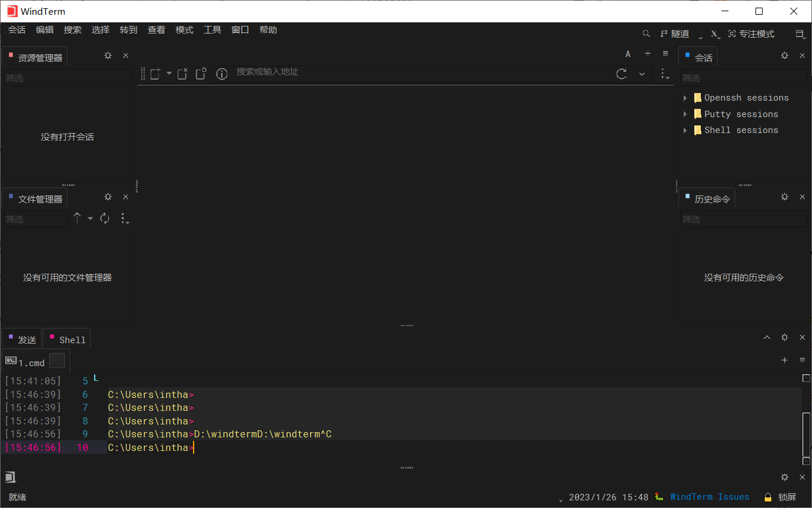Click up directory arrow in 文件管理器
812x508 pixels.
click(x=77, y=218)
